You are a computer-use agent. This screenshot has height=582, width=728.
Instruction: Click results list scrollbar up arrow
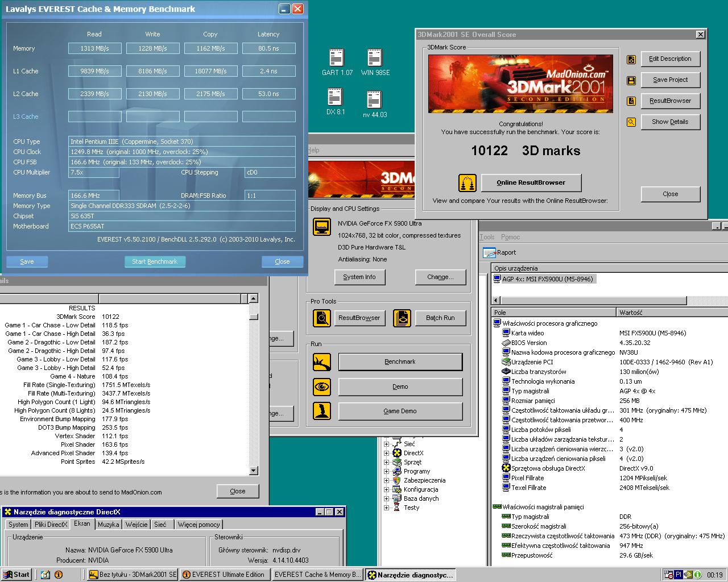[x=254, y=298]
